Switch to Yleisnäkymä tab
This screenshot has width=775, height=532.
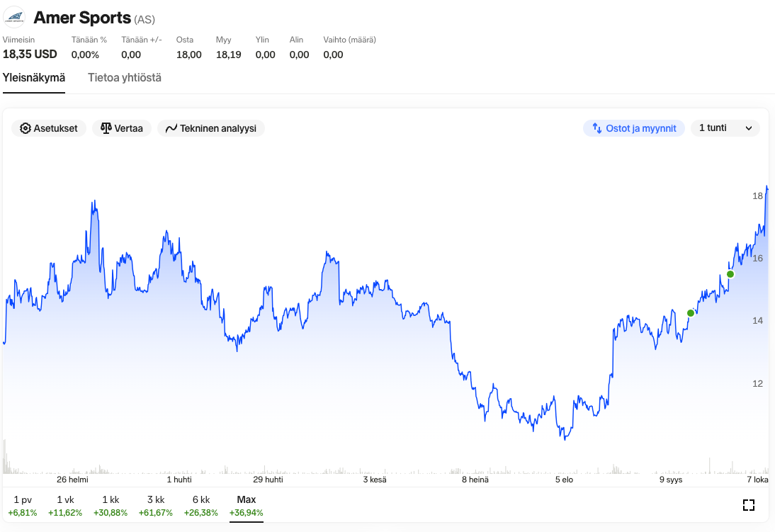(x=34, y=78)
